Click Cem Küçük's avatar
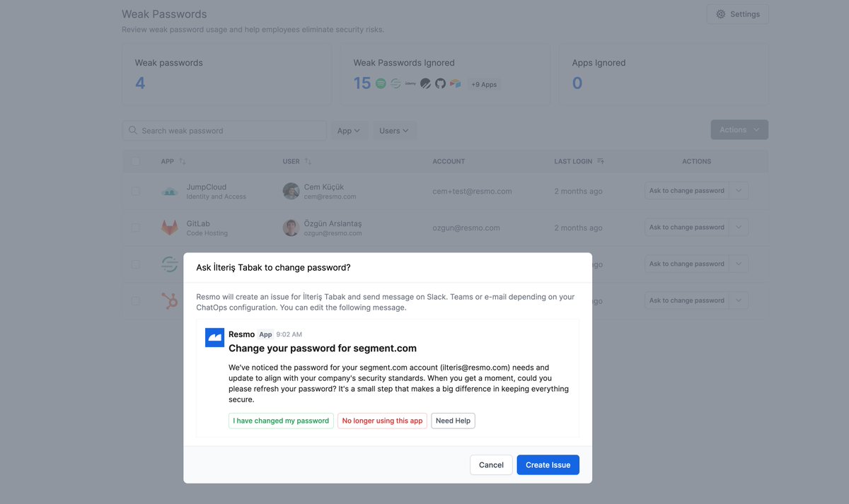849x504 pixels. (291, 191)
